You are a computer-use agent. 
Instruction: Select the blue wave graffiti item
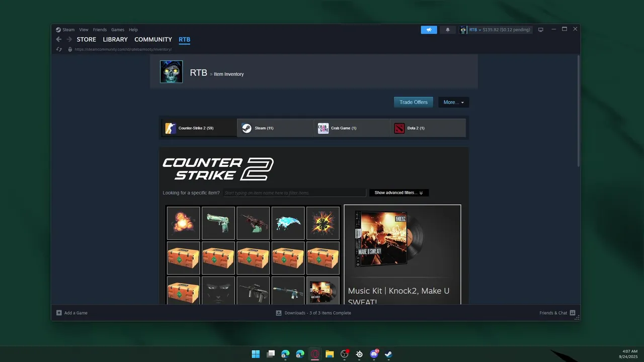tap(288, 223)
